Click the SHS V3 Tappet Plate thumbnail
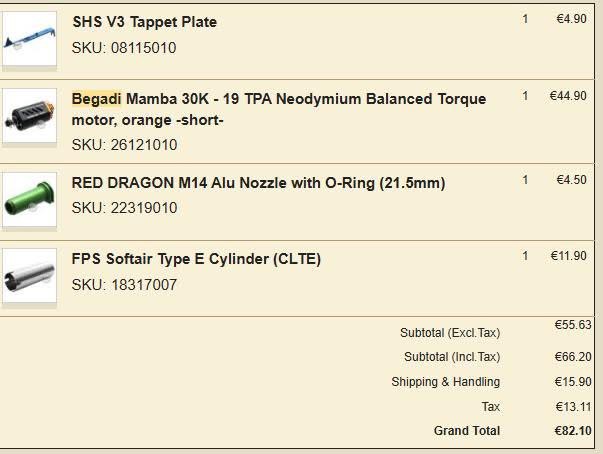This screenshot has height=454, width=603. click(29, 39)
